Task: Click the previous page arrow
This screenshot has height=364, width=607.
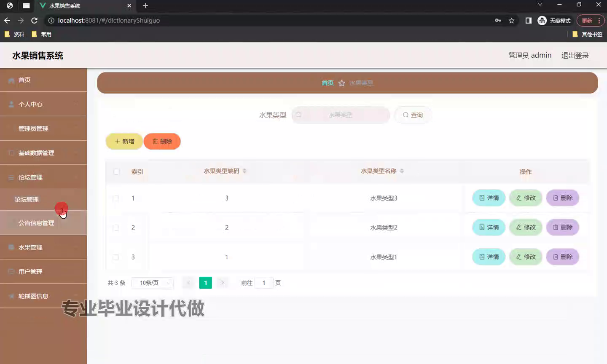Action: [x=188, y=283]
